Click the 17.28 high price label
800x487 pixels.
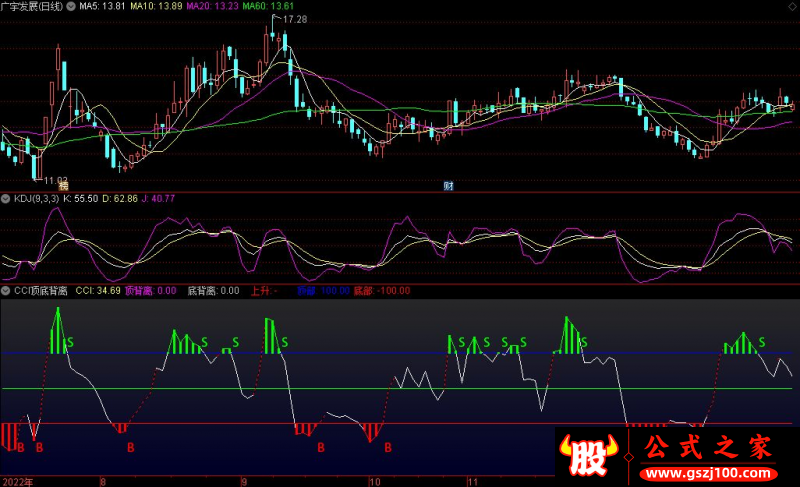(x=294, y=20)
